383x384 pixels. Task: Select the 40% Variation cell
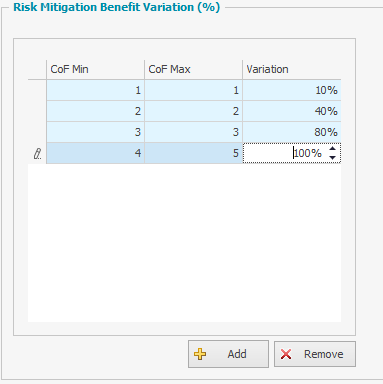click(x=292, y=111)
